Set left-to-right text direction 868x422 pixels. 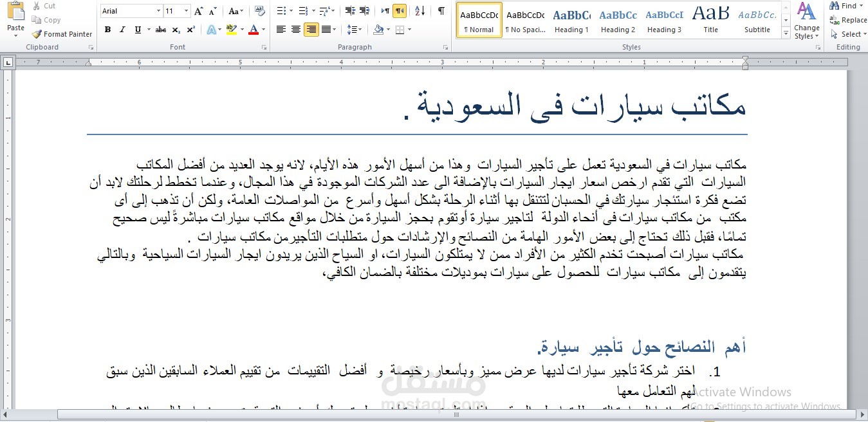(x=385, y=11)
